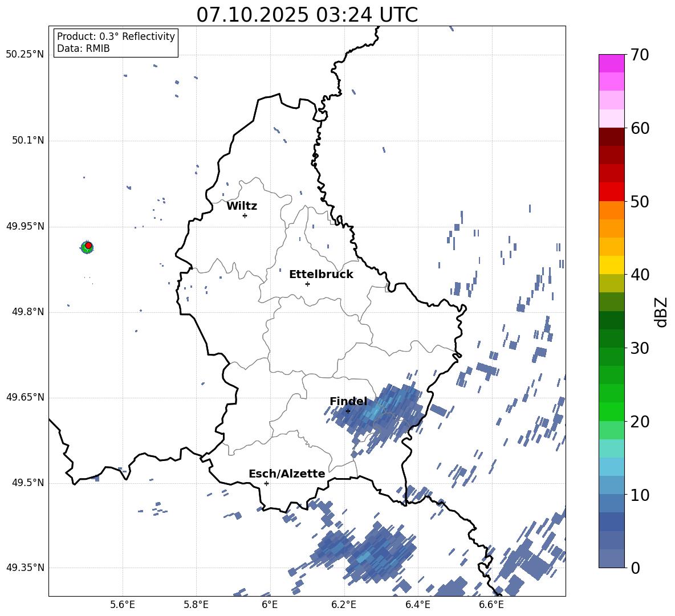Click the 49.8°N latitude label
675x616 pixels.
pyautogui.click(x=28, y=312)
